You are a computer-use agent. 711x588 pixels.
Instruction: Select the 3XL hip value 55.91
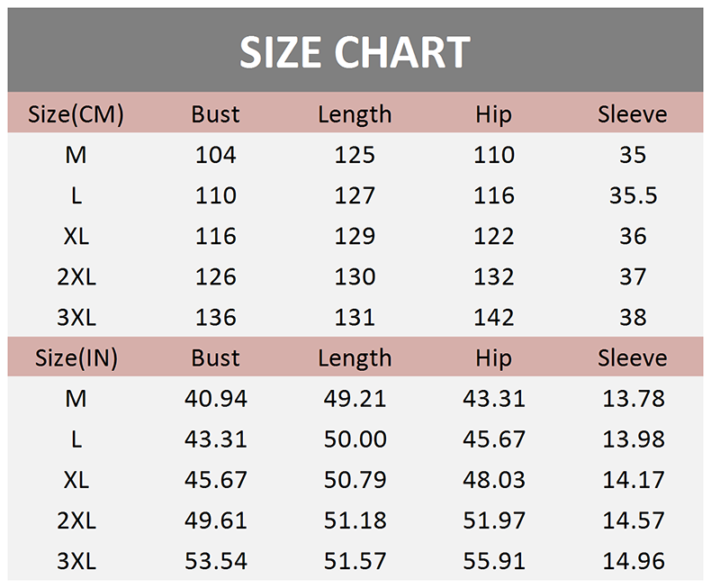coord(493,561)
